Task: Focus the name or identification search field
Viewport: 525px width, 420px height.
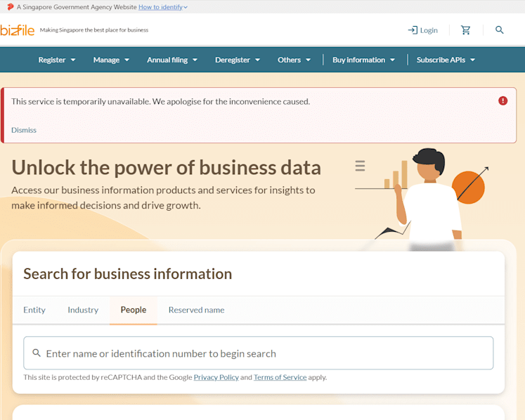Action: tap(258, 353)
